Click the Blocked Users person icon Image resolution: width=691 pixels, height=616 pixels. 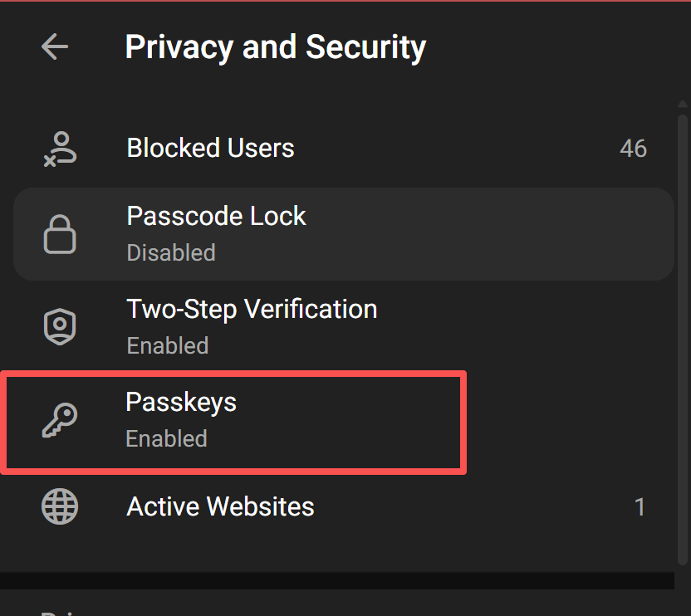pyautogui.click(x=59, y=149)
